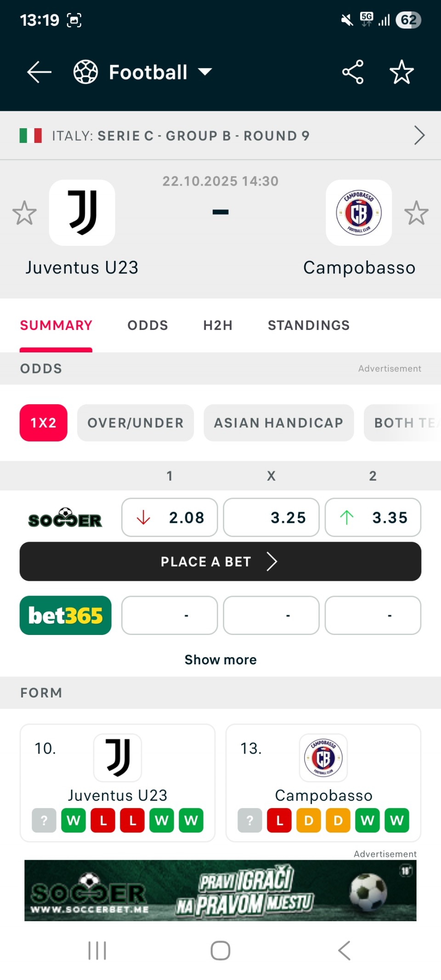Viewport: 441px width, 980px height.
Task: Select Asian Handicap odds filter
Action: coord(278,423)
